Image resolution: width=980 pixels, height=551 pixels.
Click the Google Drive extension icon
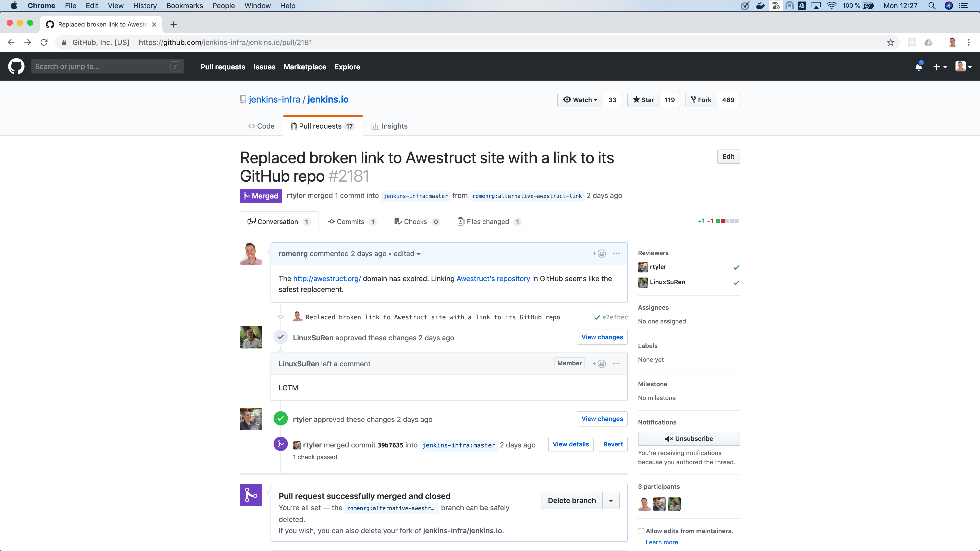click(x=928, y=42)
